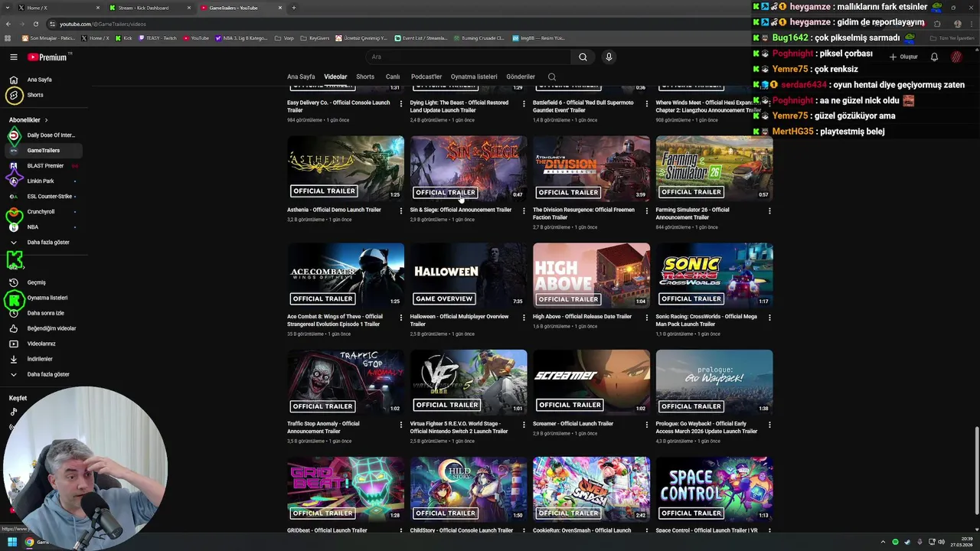The image size is (980, 551).
Task: Switch to the Canlı channel tab
Action: (393, 77)
